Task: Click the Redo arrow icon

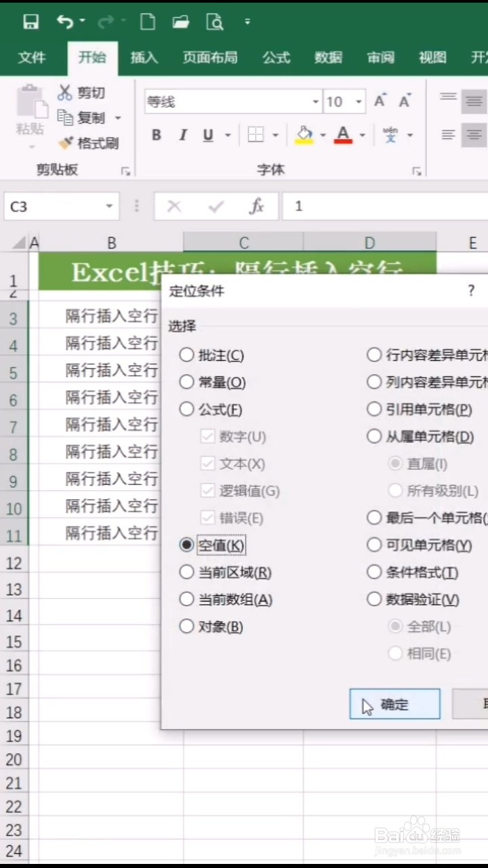Action: pos(106,22)
